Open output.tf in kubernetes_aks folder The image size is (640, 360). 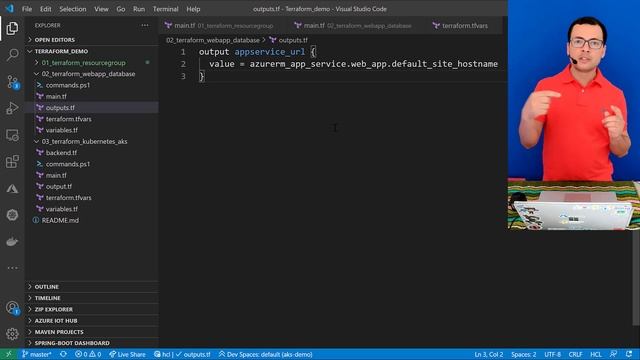pyautogui.click(x=59, y=186)
